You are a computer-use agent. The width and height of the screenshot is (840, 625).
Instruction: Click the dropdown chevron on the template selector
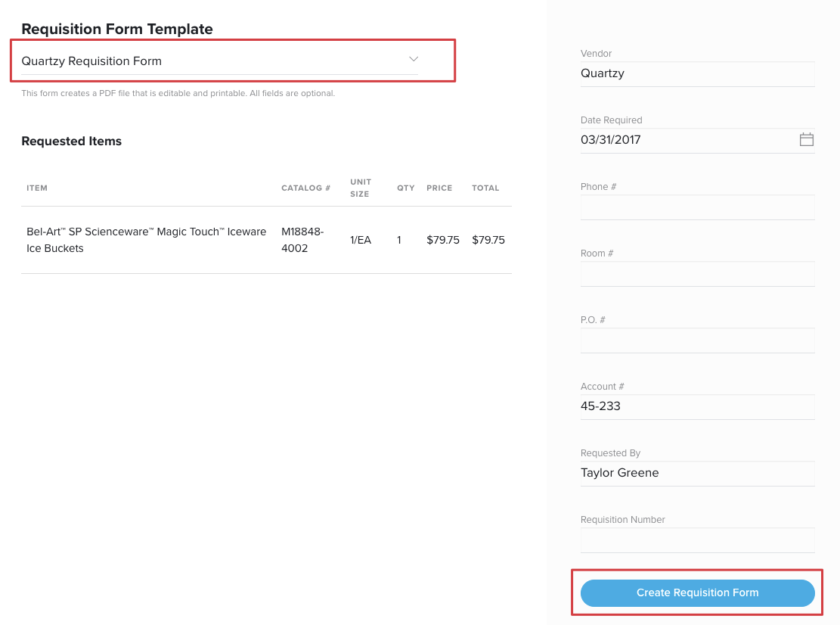(413, 58)
